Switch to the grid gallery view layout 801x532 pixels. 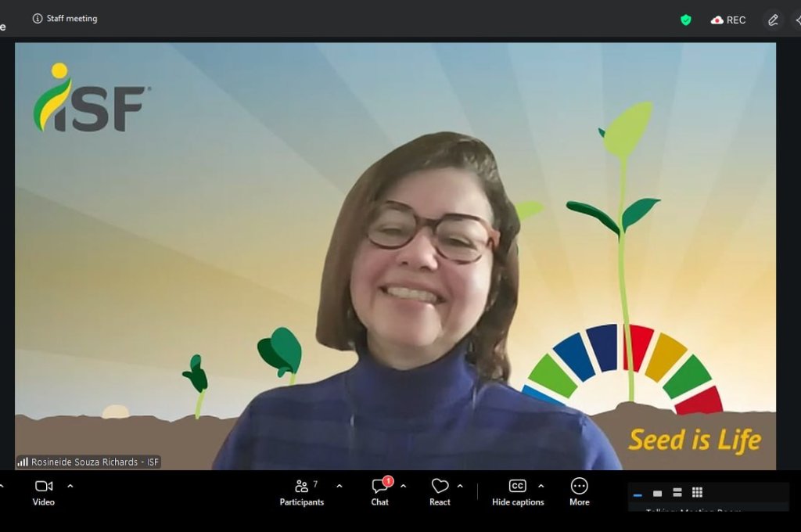tap(697, 492)
